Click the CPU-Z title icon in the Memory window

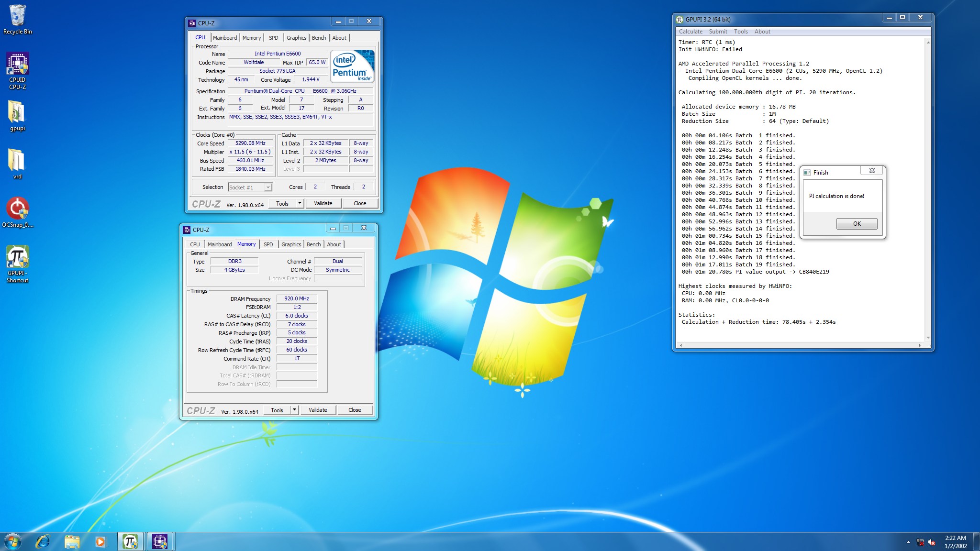(x=187, y=230)
